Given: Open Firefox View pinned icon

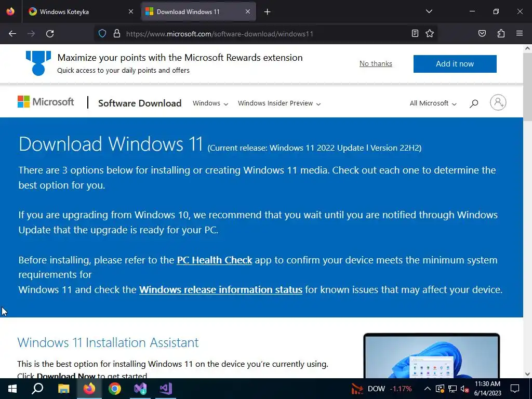Looking at the screenshot, I should pyautogui.click(x=10, y=11).
